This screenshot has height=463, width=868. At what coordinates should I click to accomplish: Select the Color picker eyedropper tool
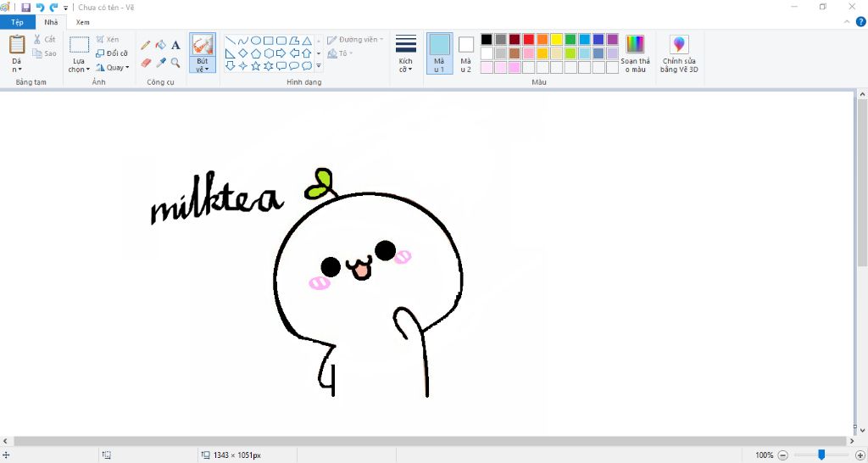pyautogui.click(x=160, y=63)
